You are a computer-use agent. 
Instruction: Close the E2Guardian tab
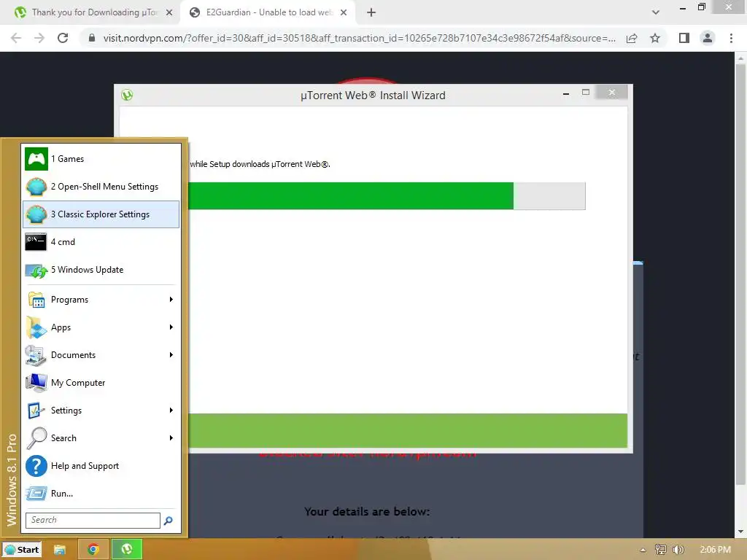pos(344,13)
